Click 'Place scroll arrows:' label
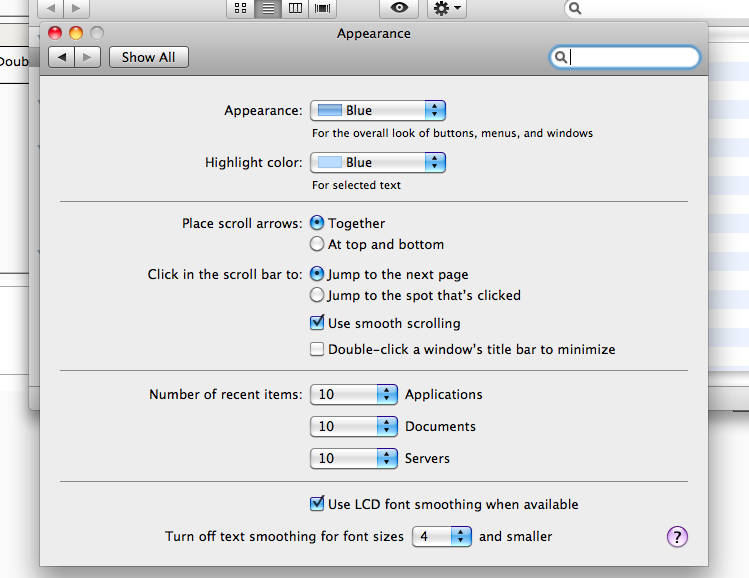Image resolution: width=749 pixels, height=578 pixels. pyautogui.click(x=242, y=223)
